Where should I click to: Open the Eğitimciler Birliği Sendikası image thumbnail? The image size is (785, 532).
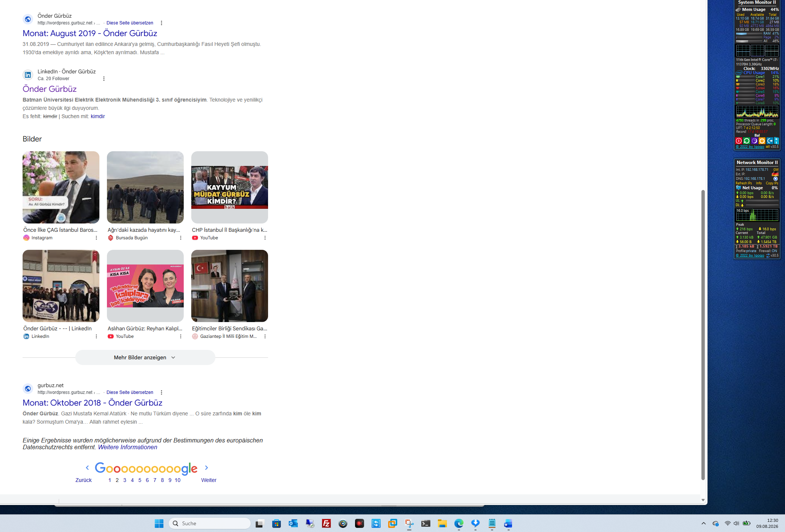click(230, 286)
